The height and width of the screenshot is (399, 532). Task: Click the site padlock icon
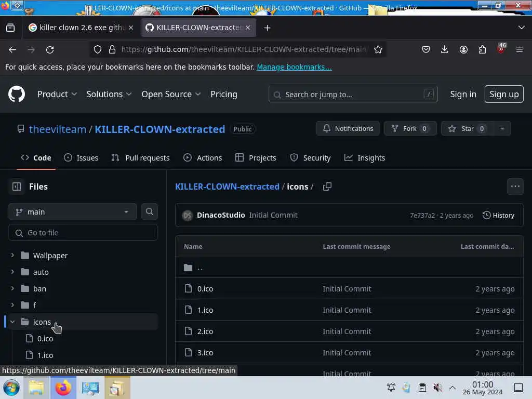[x=112, y=49]
